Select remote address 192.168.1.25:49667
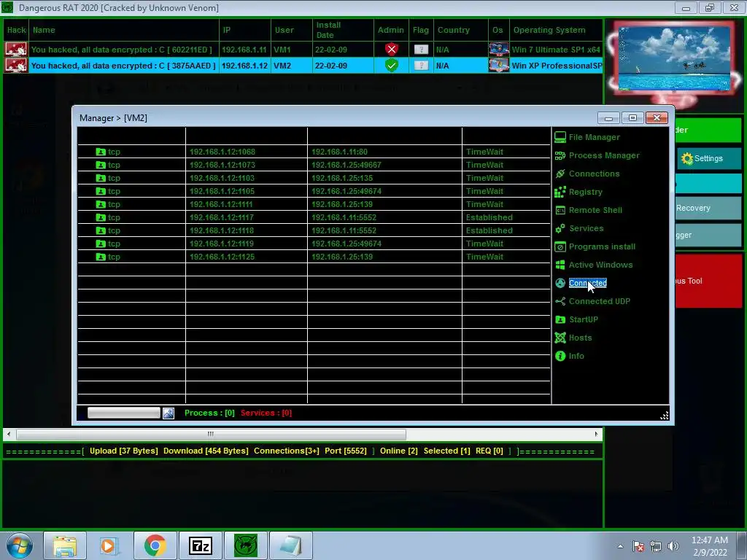747x560 pixels. click(x=347, y=165)
